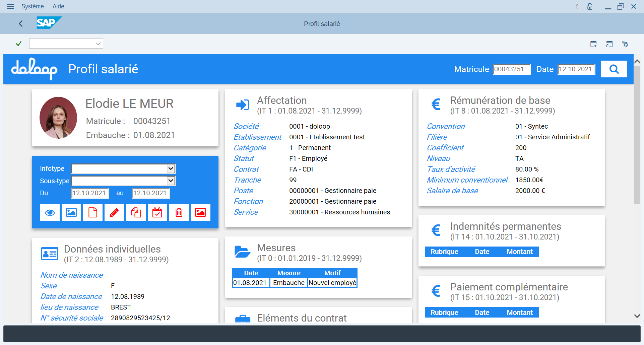The image size is (644, 345).
Task: Open the Aide menu
Action: (x=58, y=6)
